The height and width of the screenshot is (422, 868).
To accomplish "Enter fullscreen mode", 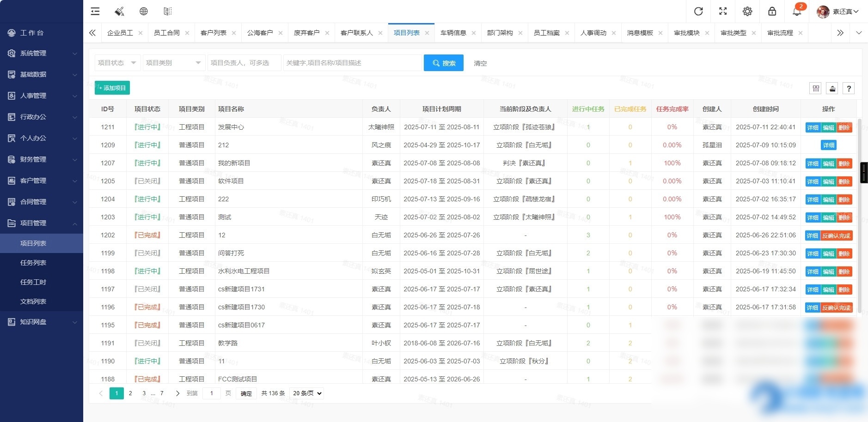I will click(x=723, y=11).
